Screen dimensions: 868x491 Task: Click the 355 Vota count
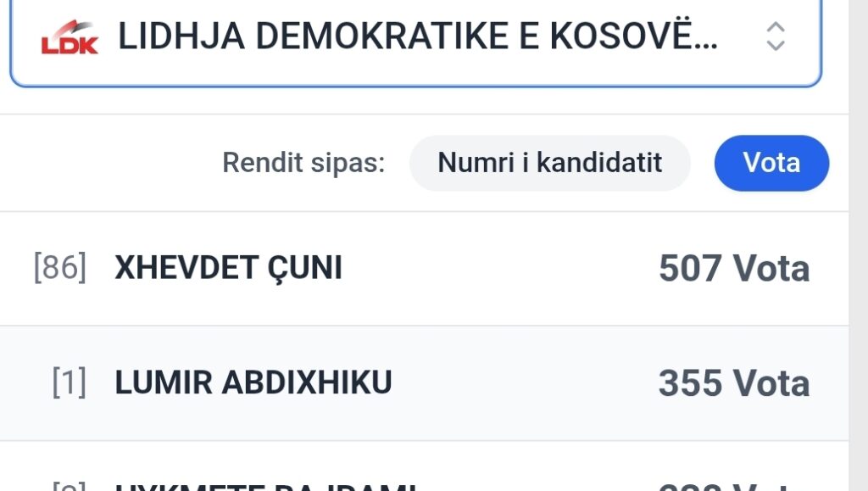pos(734,384)
